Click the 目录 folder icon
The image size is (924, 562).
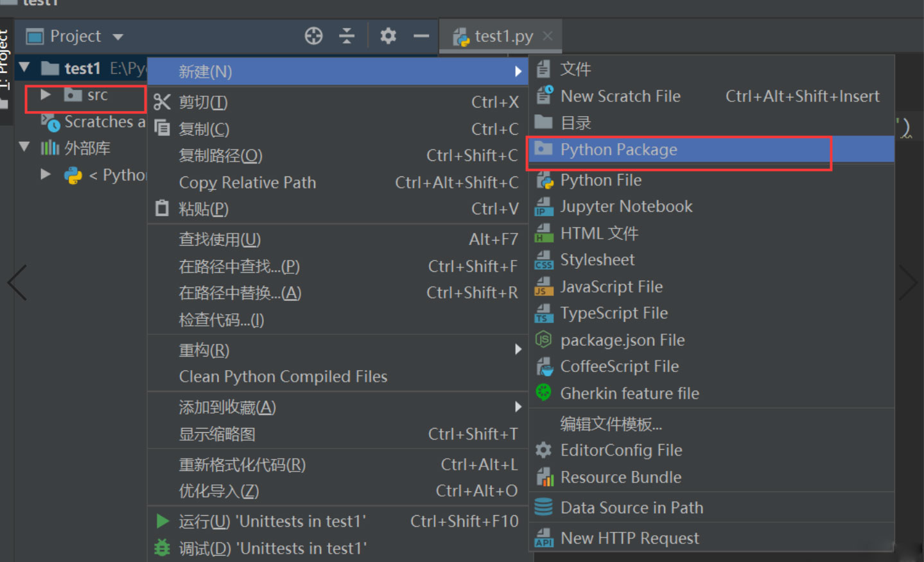click(543, 122)
